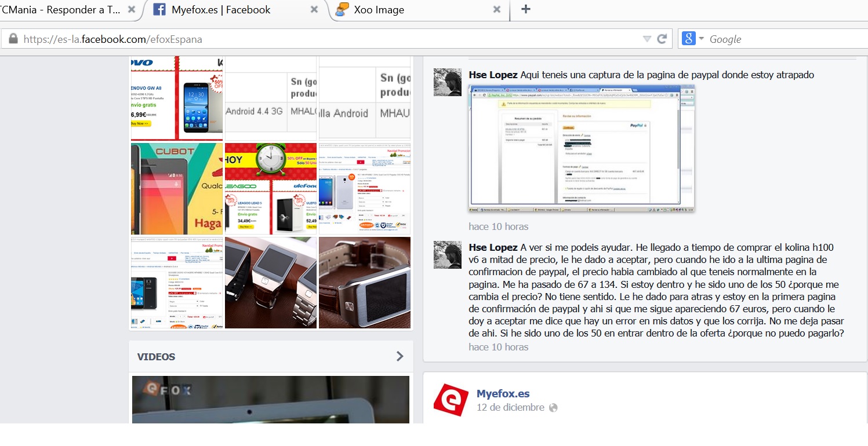The width and height of the screenshot is (868, 446).
Task: Open the Cubot phone photo thumbnail
Action: click(177, 188)
